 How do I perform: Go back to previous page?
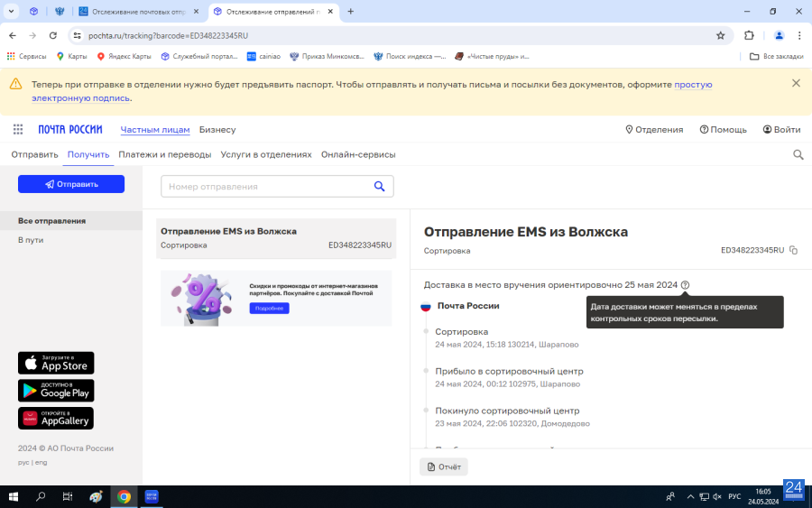[x=13, y=35]
